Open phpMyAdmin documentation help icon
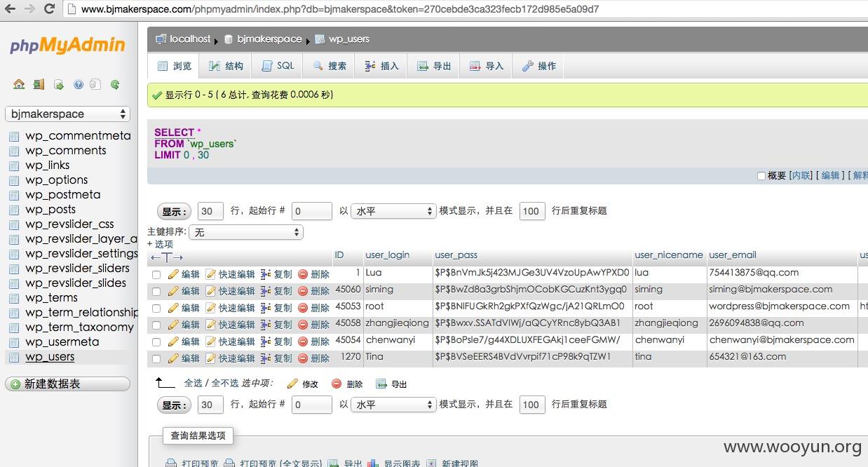The width and height of the screenshot is (868, 467). pos(78,84)
